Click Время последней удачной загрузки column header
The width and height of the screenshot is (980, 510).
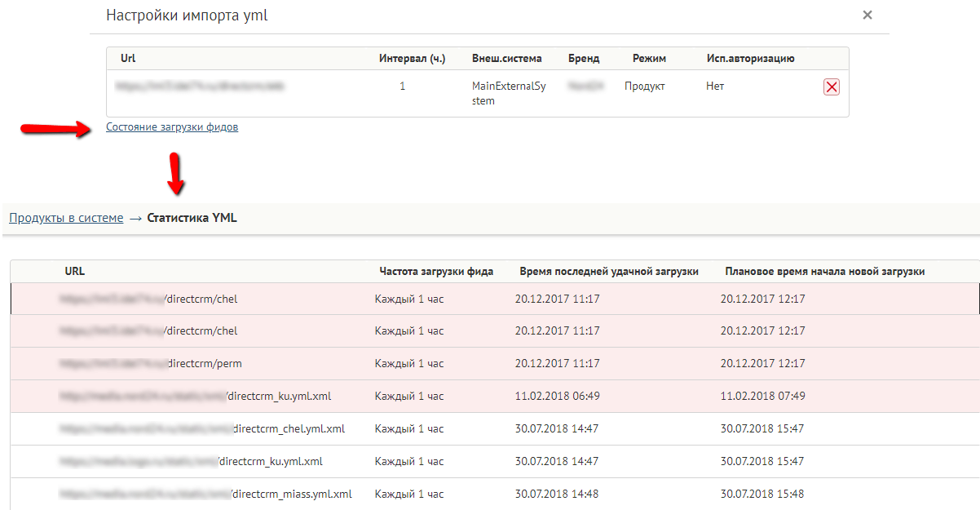pos(609,271)
